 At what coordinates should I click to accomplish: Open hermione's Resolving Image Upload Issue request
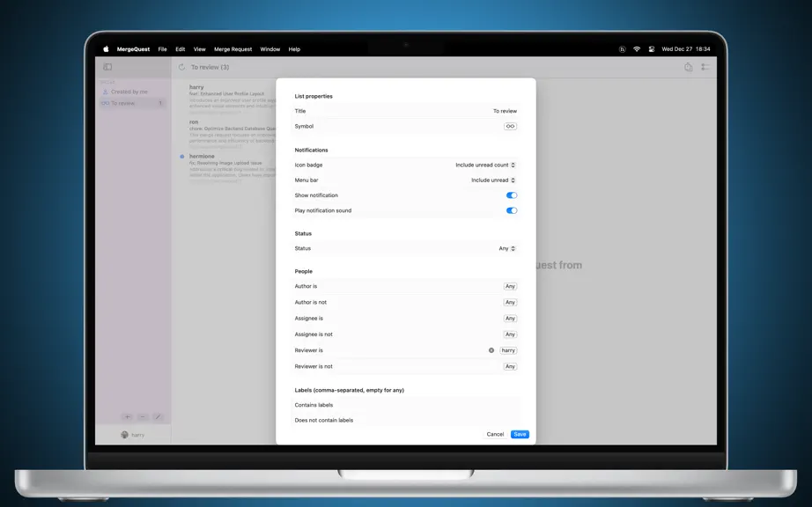232,167
